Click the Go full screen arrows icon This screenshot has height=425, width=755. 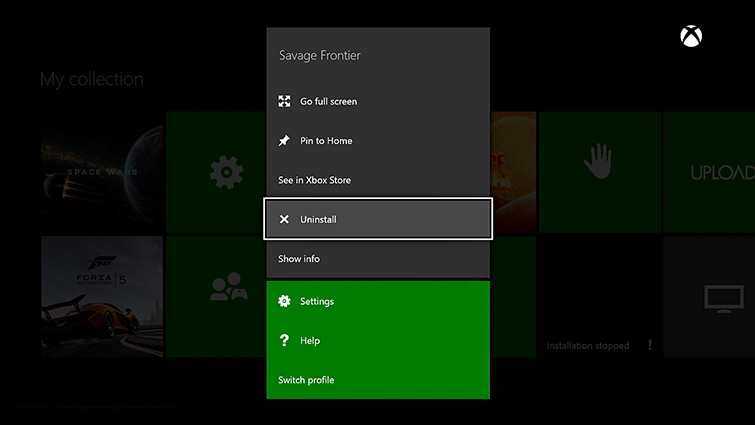[x=285, y=101]
